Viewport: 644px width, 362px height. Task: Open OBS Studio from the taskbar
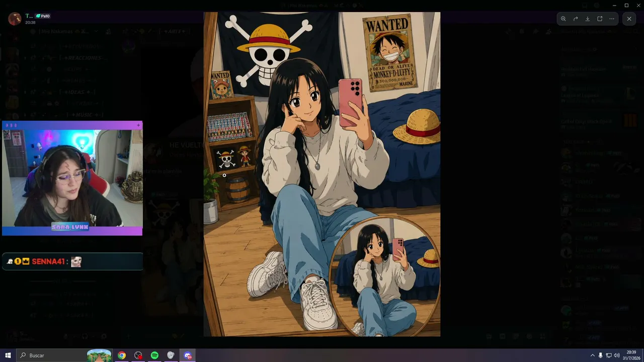coord(138,355)
